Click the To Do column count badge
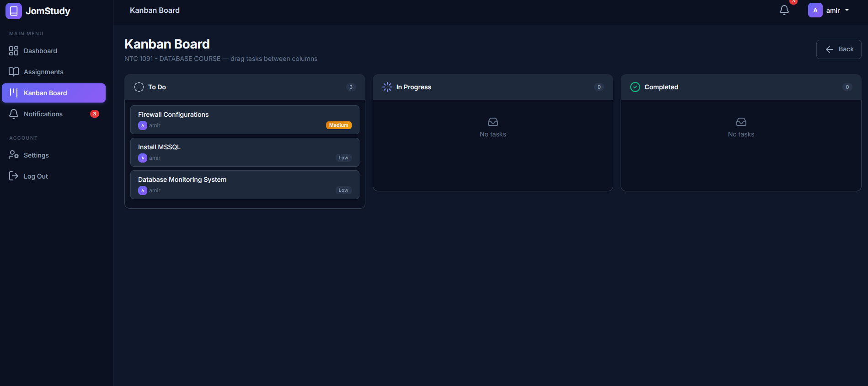Screen dimensions: 868x386 pyautogui.click(x=351, y=87)
